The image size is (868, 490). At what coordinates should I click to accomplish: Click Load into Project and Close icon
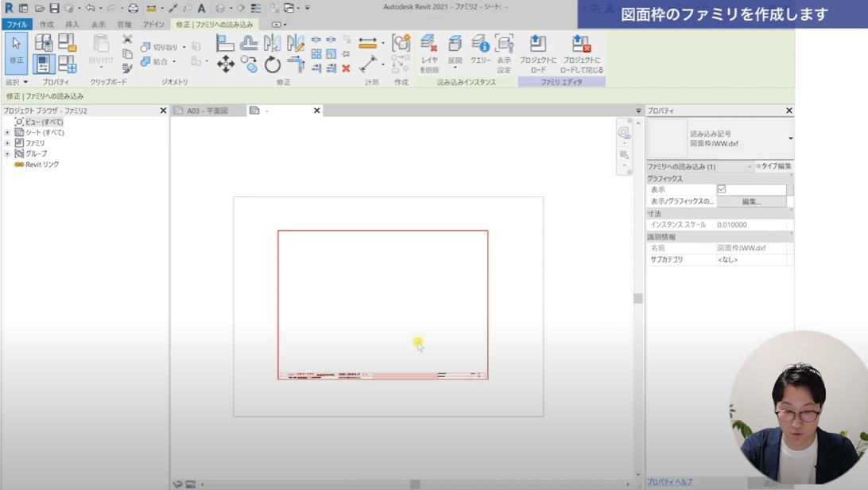(581, 49)
